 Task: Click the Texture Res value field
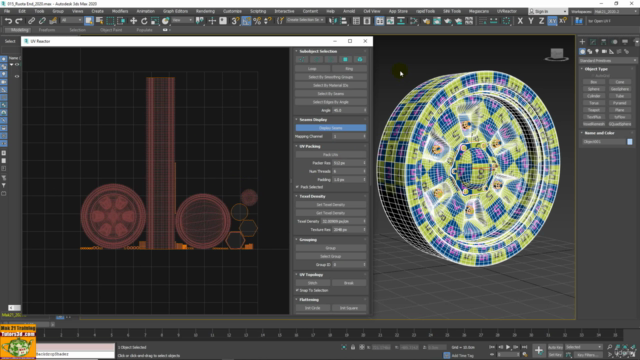[349, 230]
